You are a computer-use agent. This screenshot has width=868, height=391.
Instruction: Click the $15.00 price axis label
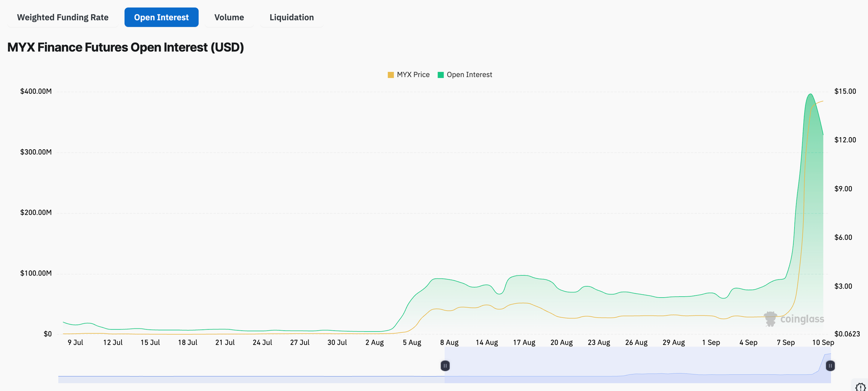[845, 92]
